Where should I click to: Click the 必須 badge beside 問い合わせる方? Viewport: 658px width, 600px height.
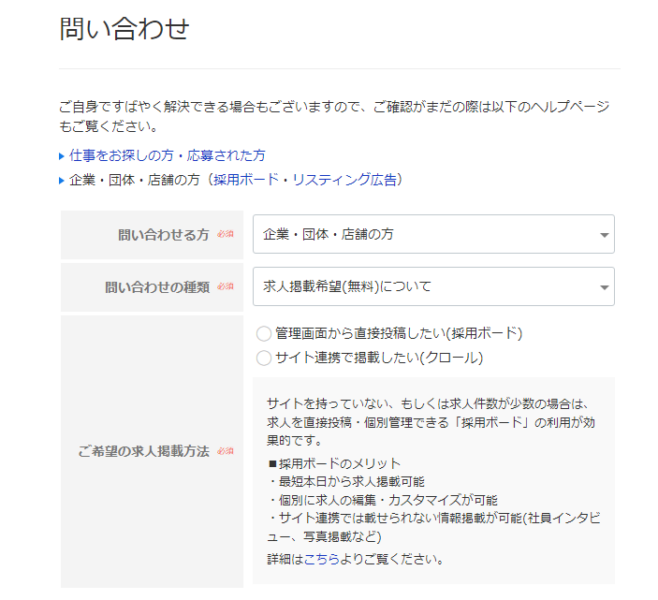[225, 235]
